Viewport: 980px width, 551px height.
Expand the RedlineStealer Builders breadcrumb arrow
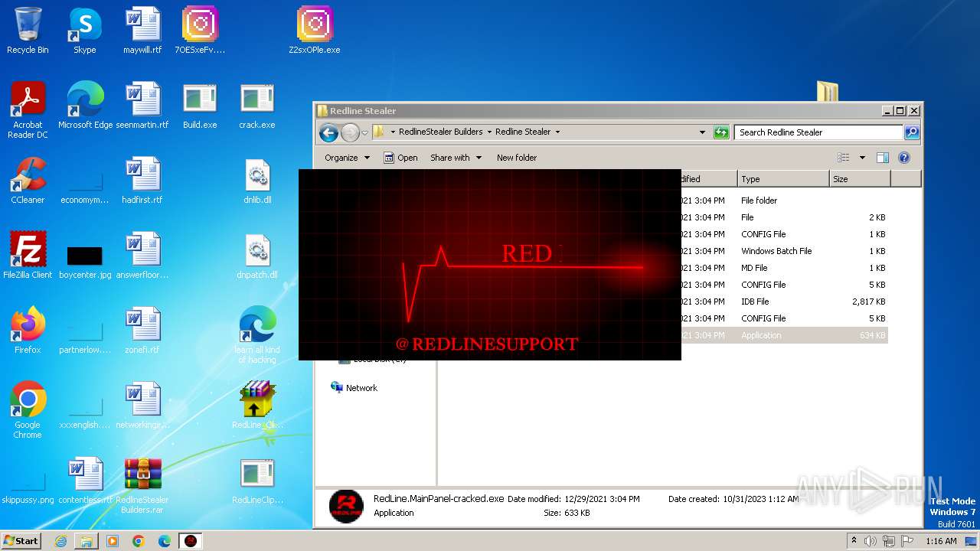coord(489,132)
